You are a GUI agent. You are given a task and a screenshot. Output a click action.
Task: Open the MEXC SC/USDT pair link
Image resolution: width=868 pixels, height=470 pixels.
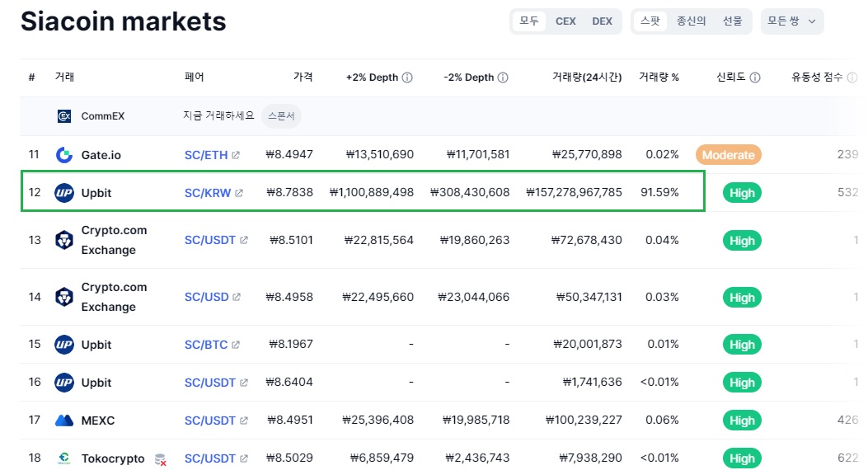coord(210,421)
